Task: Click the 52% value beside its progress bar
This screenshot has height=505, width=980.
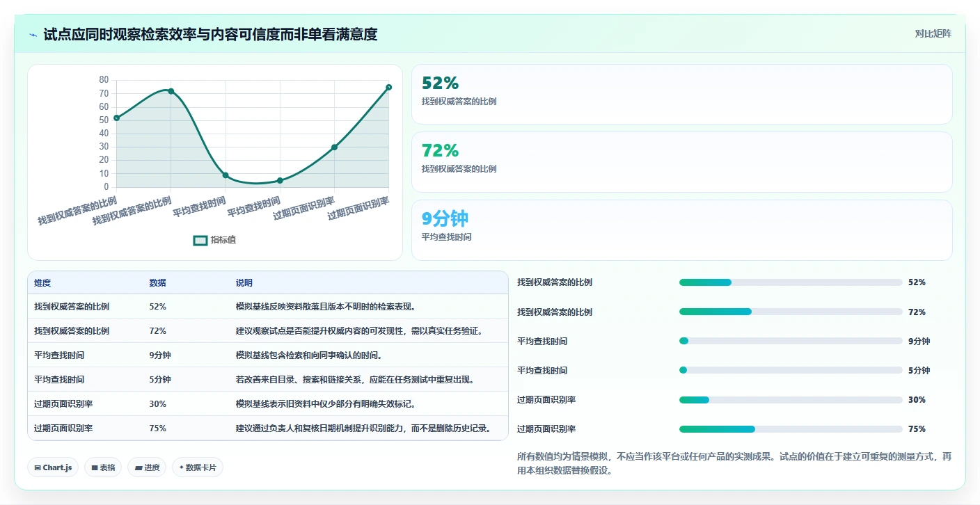Action: tap(917, 282)
